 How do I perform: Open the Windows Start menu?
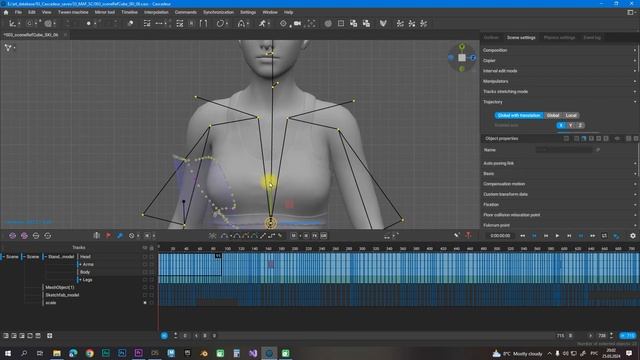[x=7, y=353]
